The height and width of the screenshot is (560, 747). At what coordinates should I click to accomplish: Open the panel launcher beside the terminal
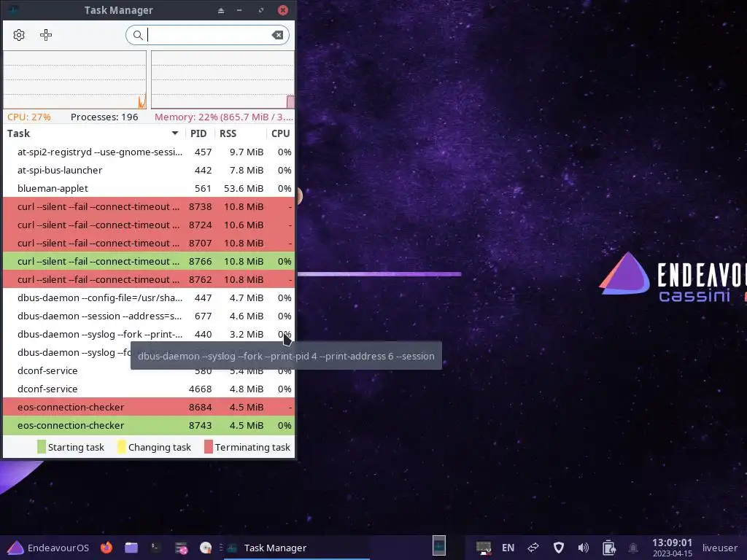pyautogui.click(x=181, y=548)
